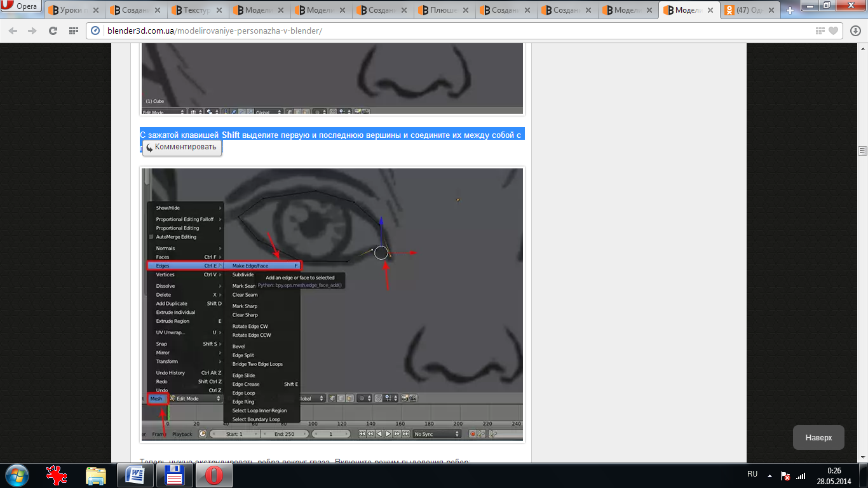868x488 pixels.
Task: Close the Уроки tab
Action: click(x=95, y=10)
